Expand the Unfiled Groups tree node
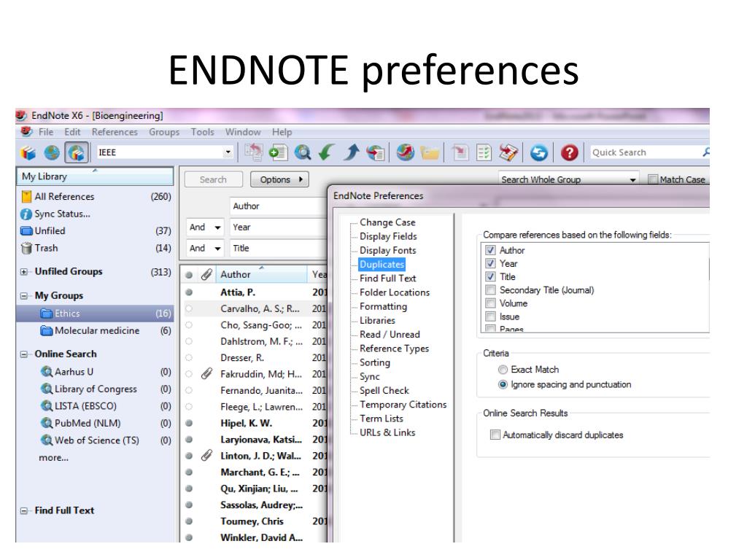 [24, 272]
